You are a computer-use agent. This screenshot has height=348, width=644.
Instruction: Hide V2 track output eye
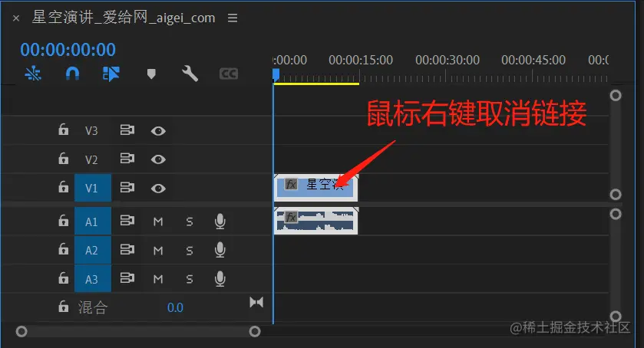pos(158,159)
